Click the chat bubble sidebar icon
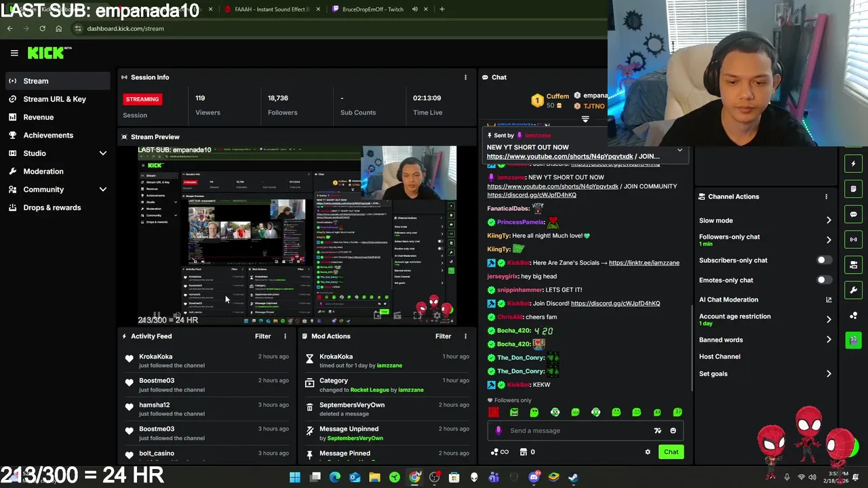 [x=854, y=214]
